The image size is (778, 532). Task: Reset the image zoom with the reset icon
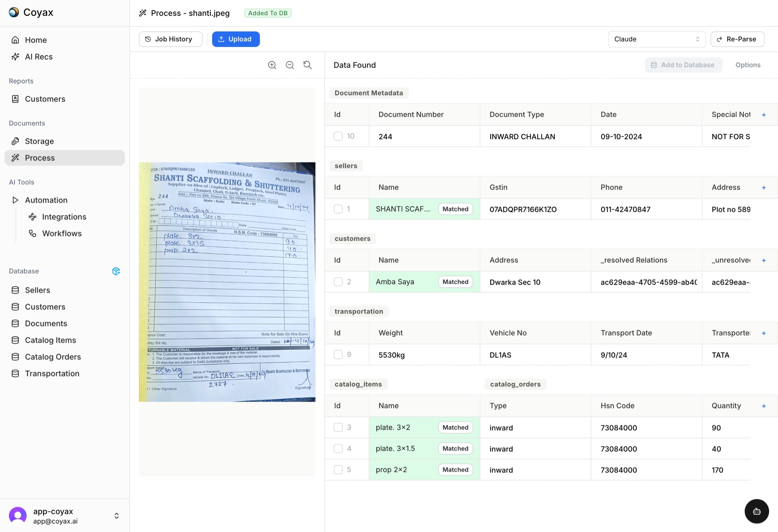coord(307,65)
